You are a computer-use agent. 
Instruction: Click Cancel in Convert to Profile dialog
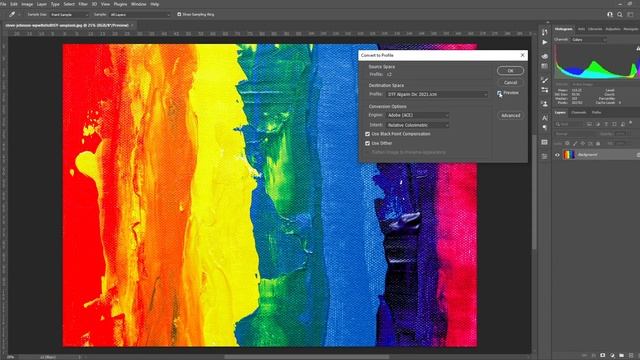point(510,82)
